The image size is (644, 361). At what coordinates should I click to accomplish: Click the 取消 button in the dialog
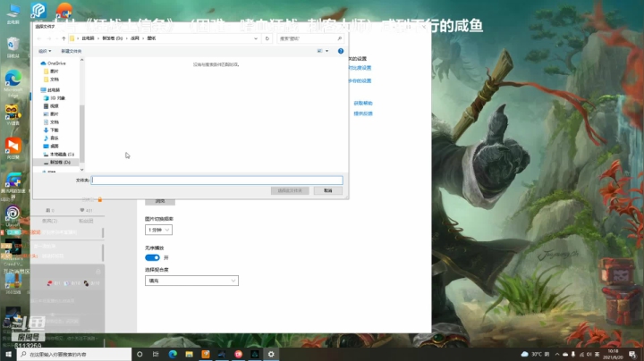click(327, 190)
